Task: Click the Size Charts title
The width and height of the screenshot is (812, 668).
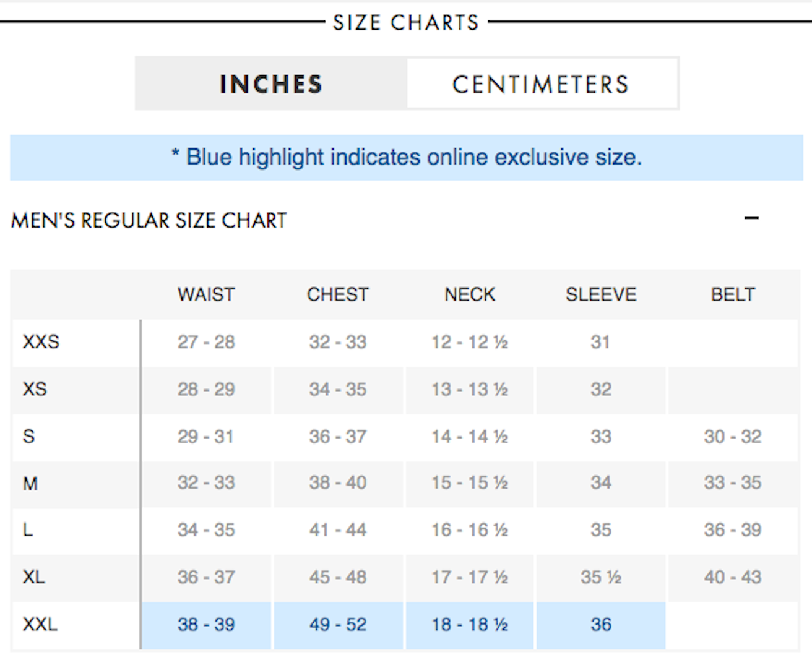Action: pos(406,23)
